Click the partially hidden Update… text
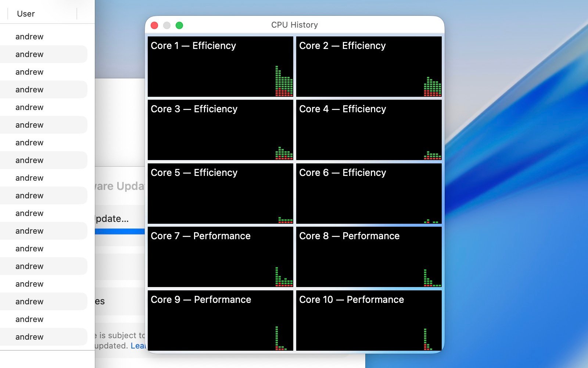Viewport: 588px width, 368px height. [112, 219]
